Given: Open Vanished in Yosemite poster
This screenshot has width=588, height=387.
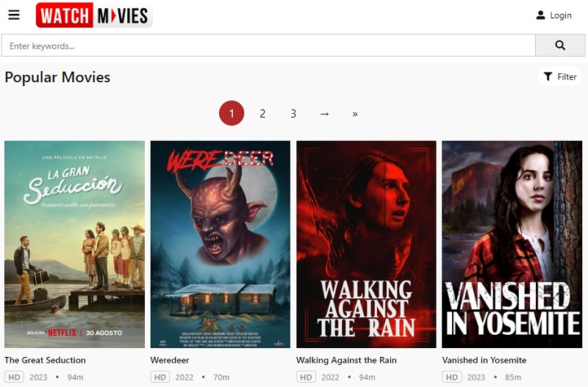Looking at the screenshot, I should [x=512, y=245].
